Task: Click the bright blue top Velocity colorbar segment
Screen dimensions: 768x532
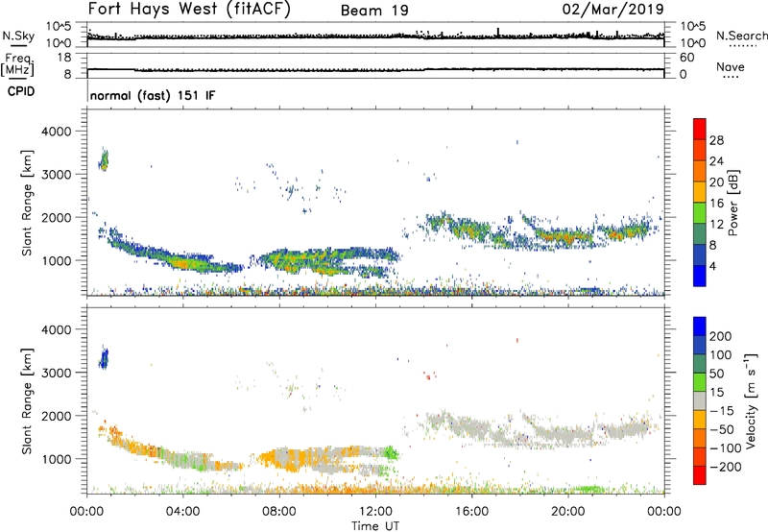Action: pos(700,326)
